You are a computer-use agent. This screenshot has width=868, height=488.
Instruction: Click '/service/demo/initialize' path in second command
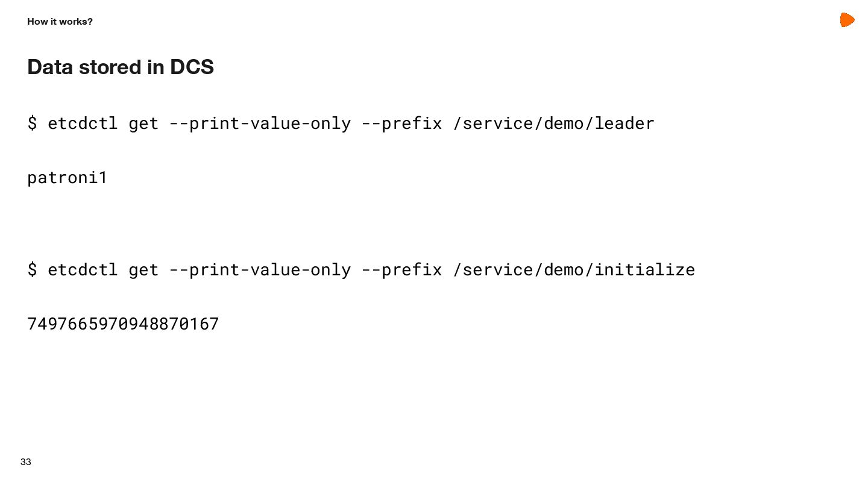(574, 269)
